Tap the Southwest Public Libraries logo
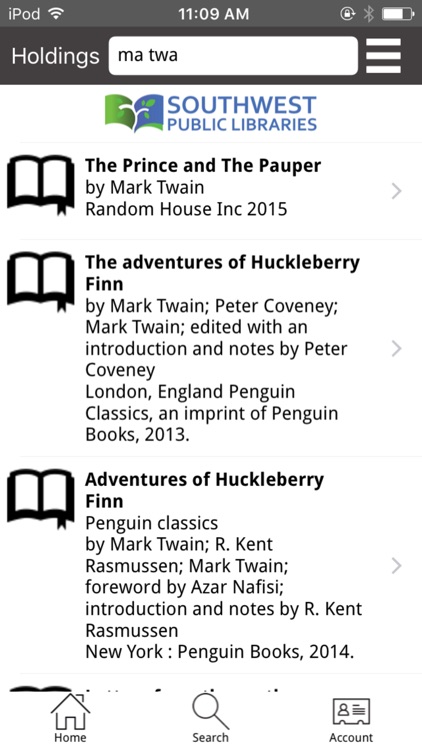The image size is (422, 750). (x=211, y=113)
